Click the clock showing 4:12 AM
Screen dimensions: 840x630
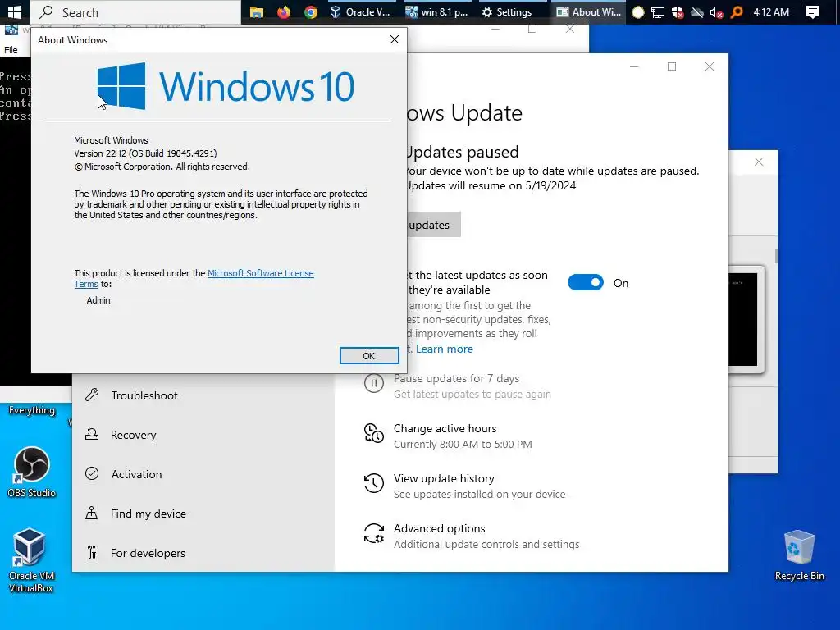click(771, 11)
